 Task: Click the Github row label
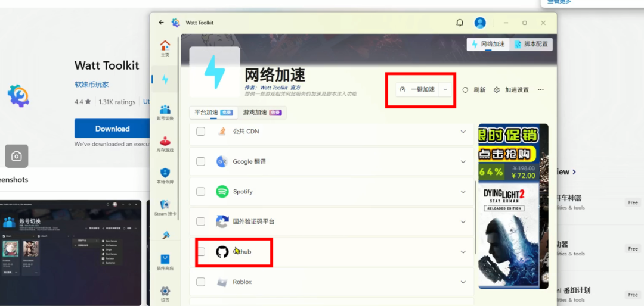242,251
